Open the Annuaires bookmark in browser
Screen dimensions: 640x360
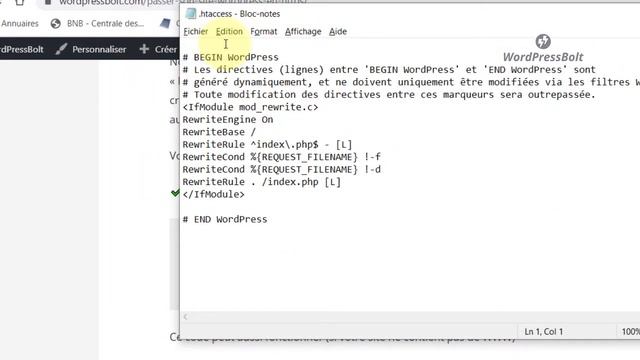click(20, 24)
